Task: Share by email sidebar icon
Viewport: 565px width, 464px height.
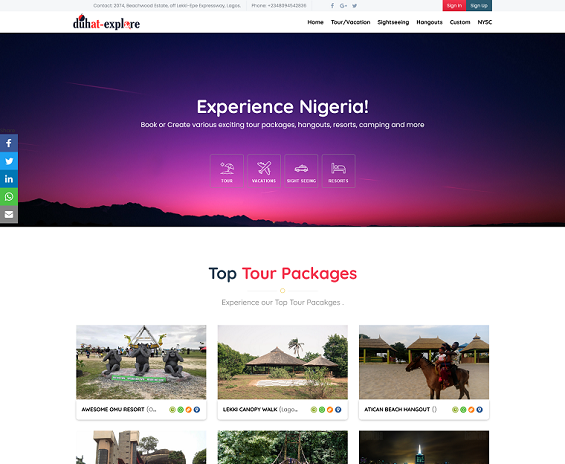Action: coord(9,214)
